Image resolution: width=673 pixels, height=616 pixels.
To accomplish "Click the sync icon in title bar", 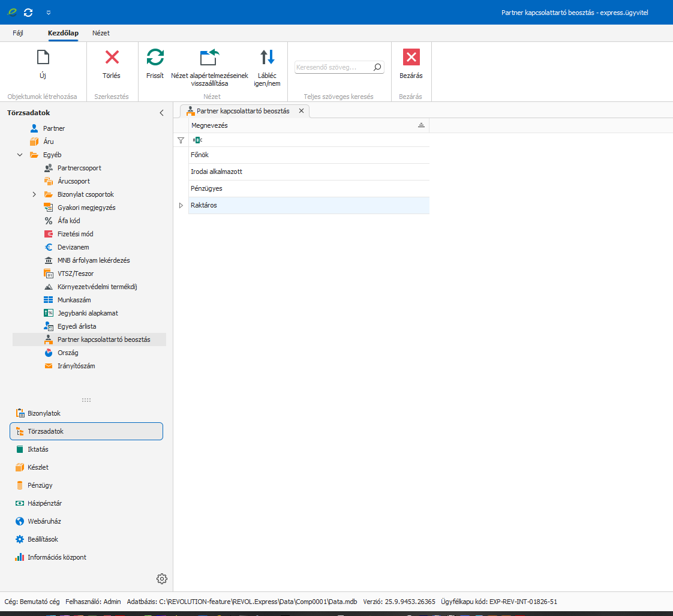I will pos(28,12).
